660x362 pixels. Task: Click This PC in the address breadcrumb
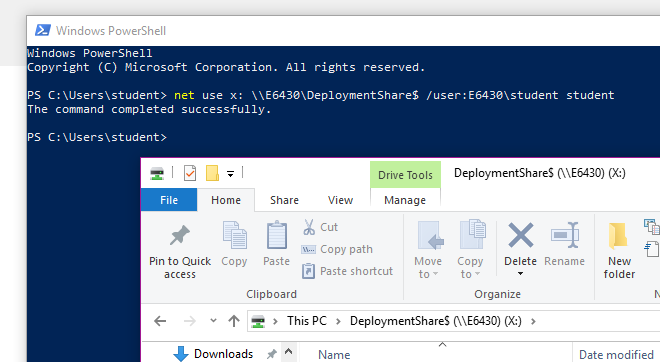(x=307, y=321)
